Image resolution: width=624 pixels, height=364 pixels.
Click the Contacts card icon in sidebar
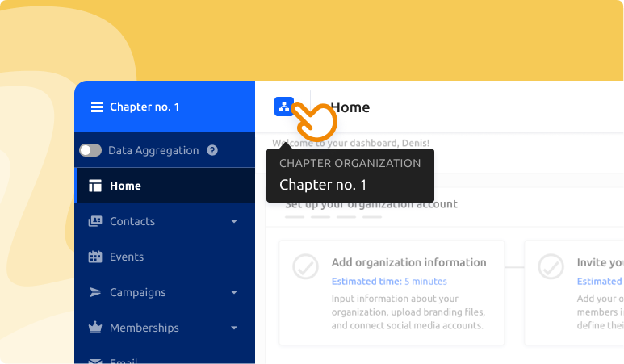point(95,221)
